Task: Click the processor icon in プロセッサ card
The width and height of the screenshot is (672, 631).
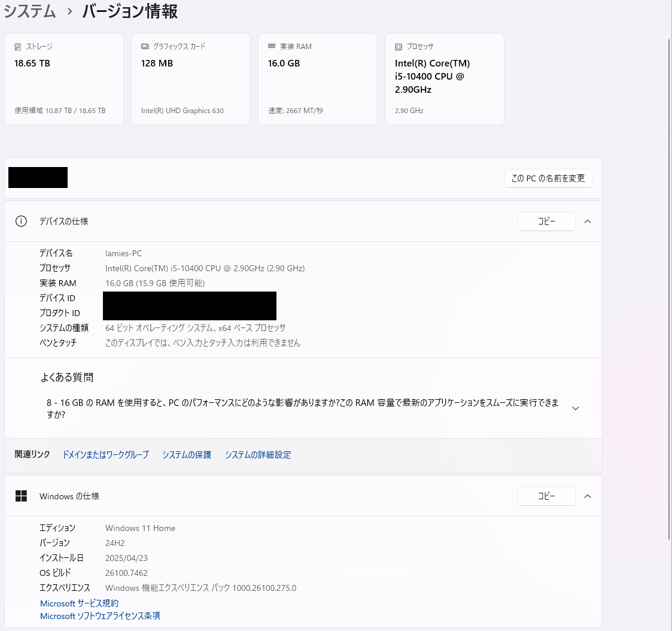Action: tap(399, 47)
